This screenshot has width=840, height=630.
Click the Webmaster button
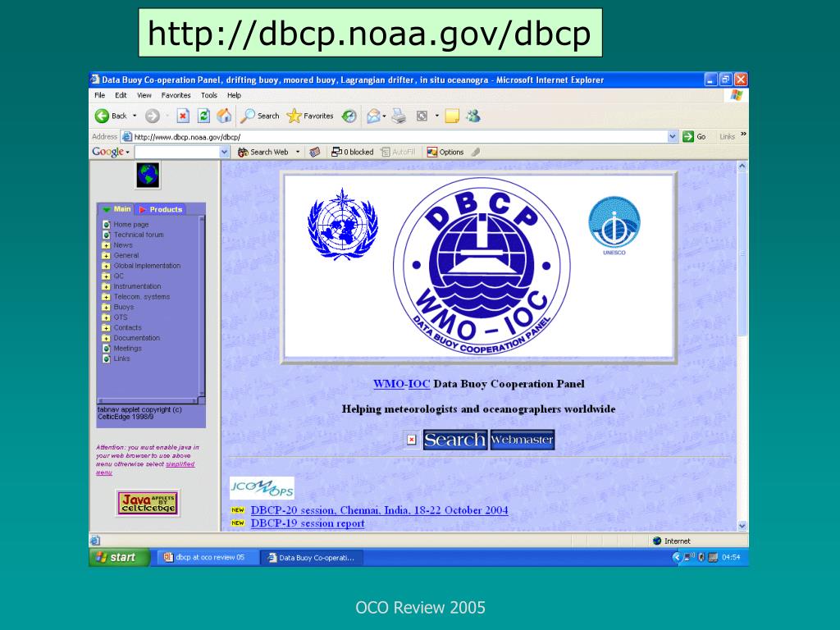coord(522,440)
